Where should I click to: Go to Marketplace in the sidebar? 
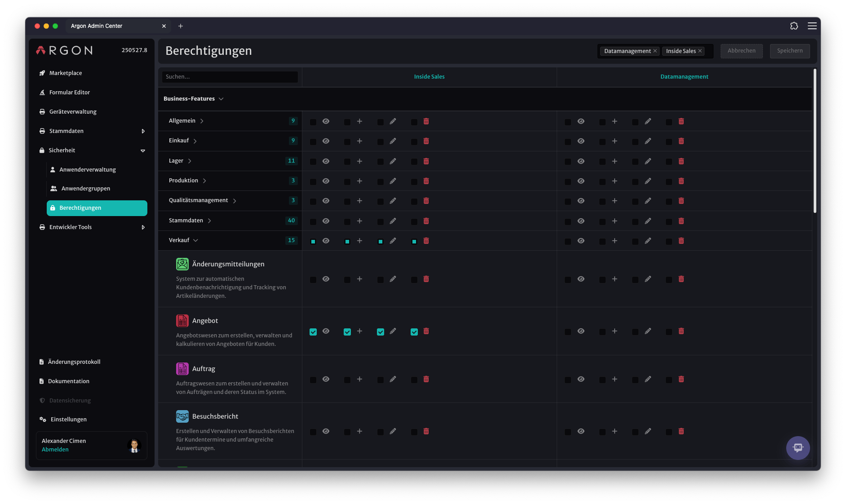[x=66, y=73]
